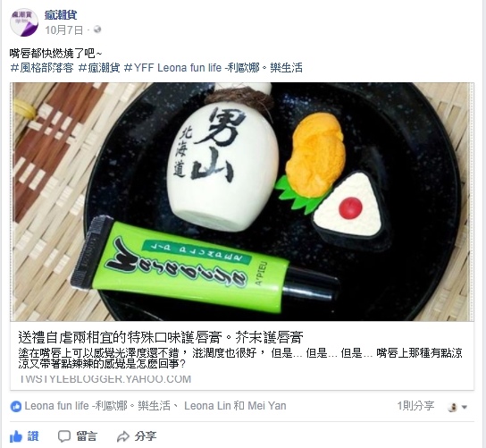Open the small avatar audience selector
The height and width of the screenshot is (448, 486).
(x=453, y=407)
